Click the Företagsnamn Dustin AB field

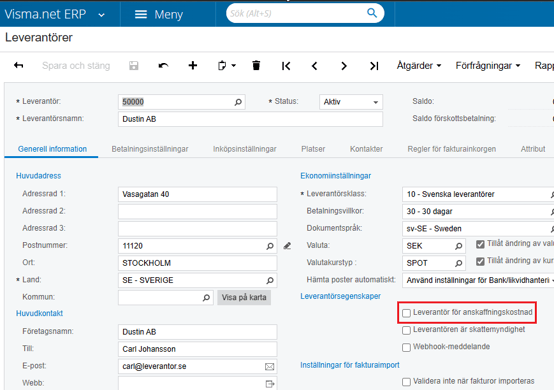pos(198,332)
